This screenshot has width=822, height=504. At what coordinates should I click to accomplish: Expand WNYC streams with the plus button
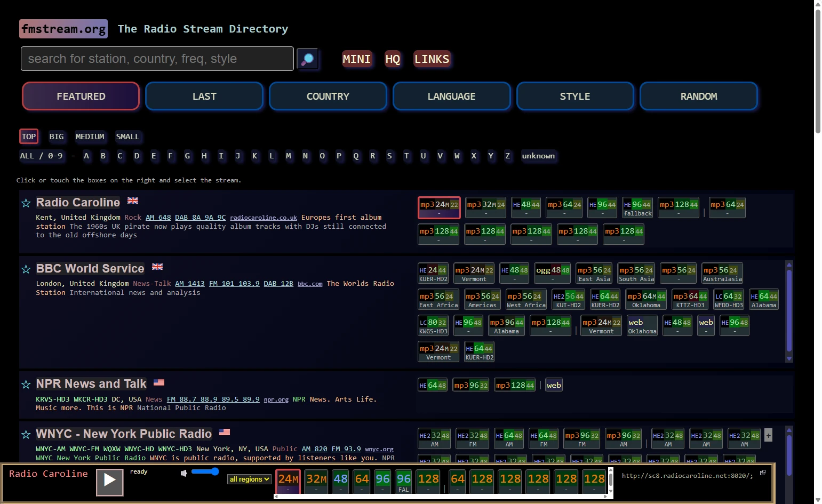(x=768, y=435)
